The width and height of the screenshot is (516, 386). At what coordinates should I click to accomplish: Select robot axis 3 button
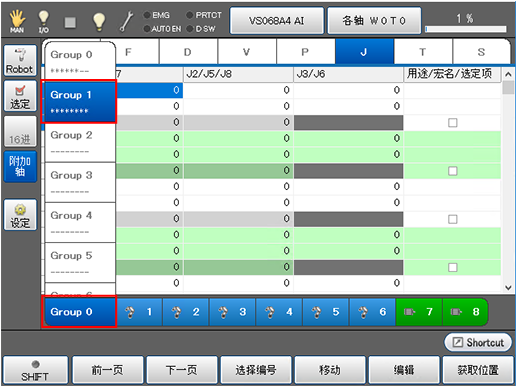coord(232,312)
